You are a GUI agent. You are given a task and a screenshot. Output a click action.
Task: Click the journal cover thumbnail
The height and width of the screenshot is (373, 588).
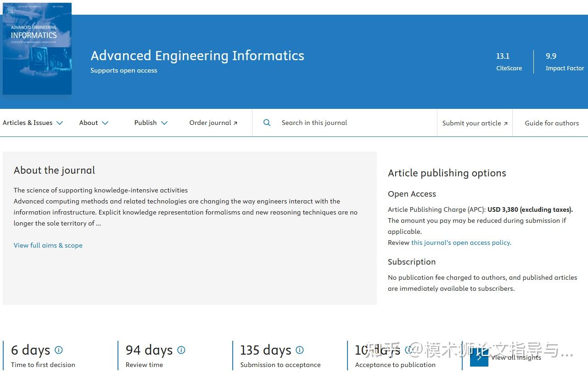37,49
